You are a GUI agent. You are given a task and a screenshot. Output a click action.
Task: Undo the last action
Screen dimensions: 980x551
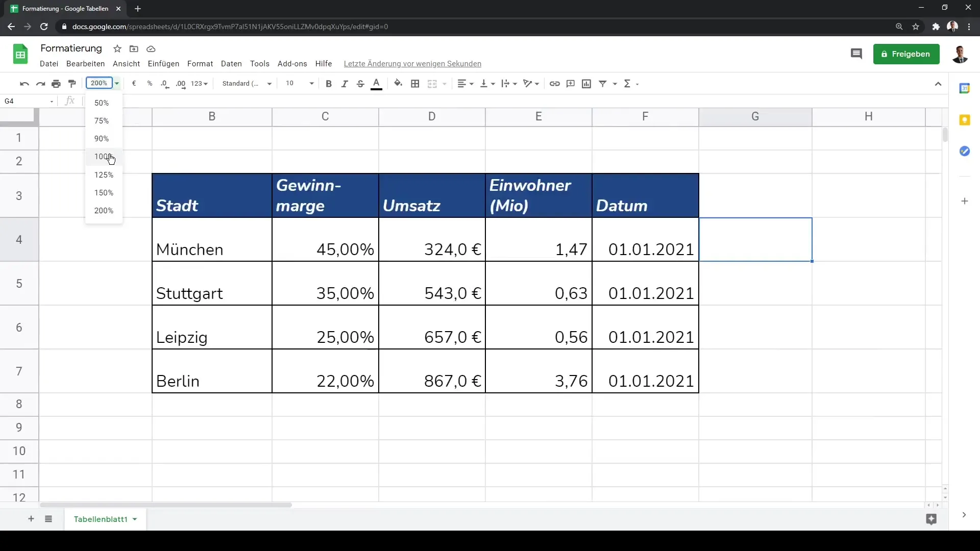click(x=24, y=84)
